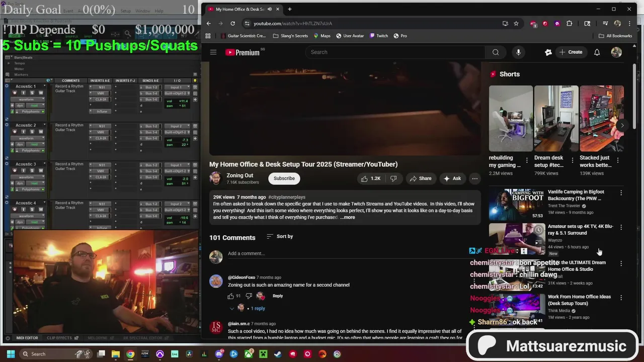Image resolution: width=644 pixels, height=362 pixels.
Task: Open YouTube account avatar menu
Action: 616,52
